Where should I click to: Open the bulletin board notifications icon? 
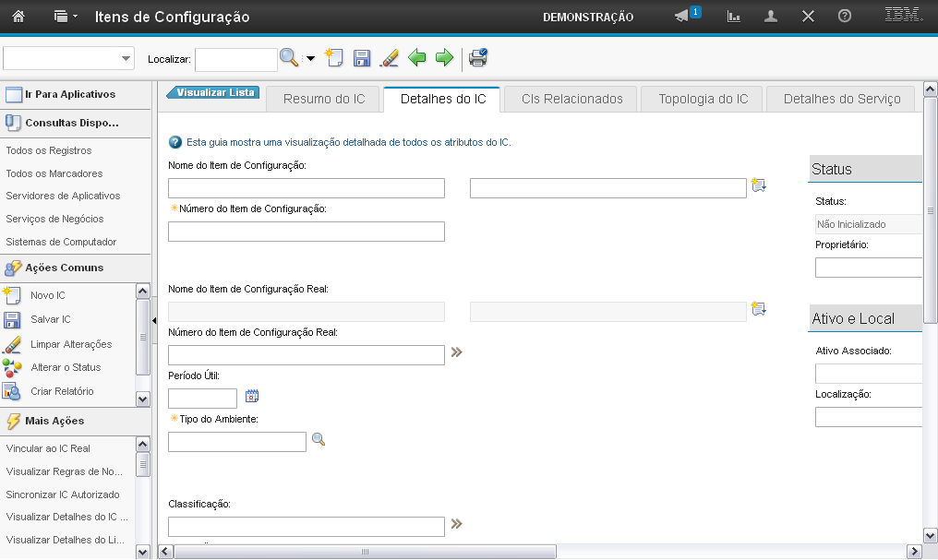coord(683,17)
